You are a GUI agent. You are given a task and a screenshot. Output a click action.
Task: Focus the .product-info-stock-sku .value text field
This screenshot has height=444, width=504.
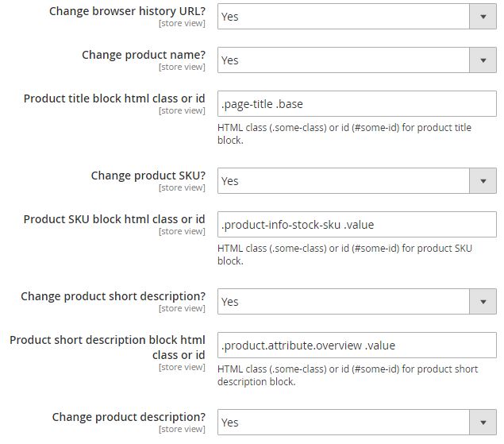click(x=356, y=224)
